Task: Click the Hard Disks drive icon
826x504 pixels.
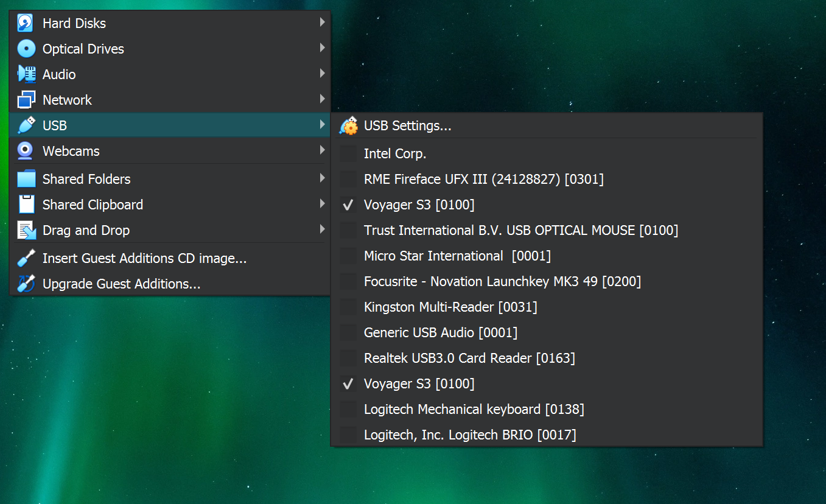Action: pyautogui.click(x=26, y=23)
